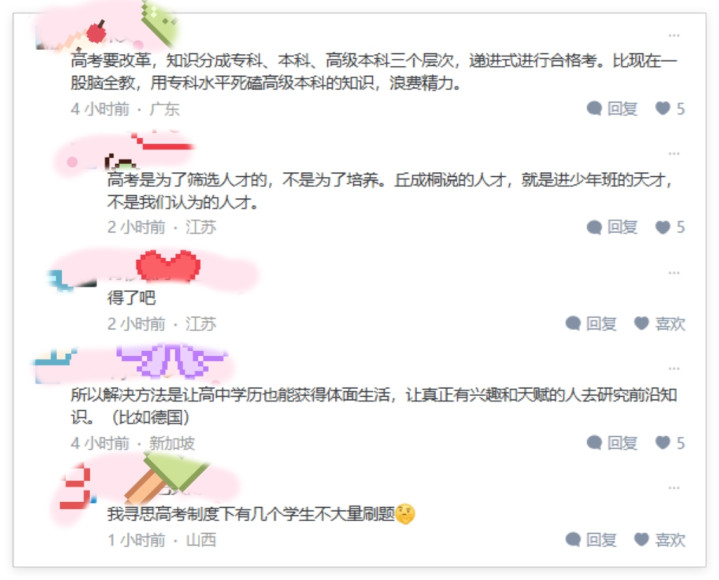Click heart icon on 新加坡 comment
Screen dimensions: 719x580
tap(663, 442)
